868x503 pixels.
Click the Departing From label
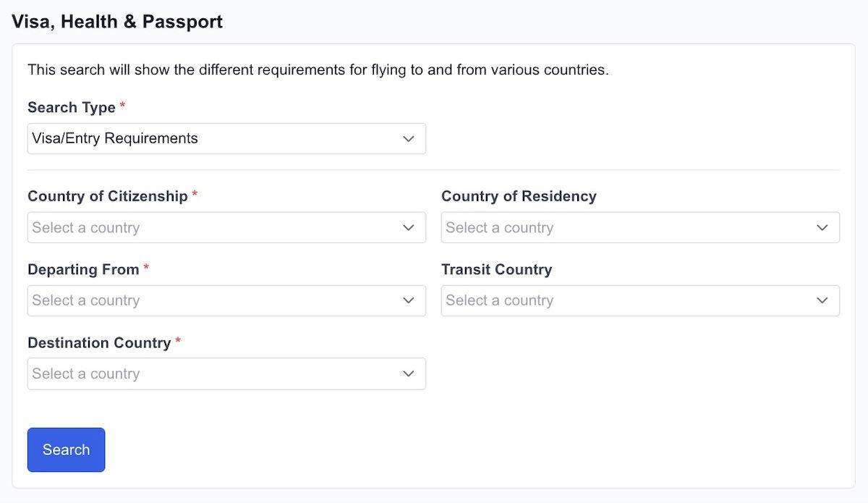pos(83,269)
